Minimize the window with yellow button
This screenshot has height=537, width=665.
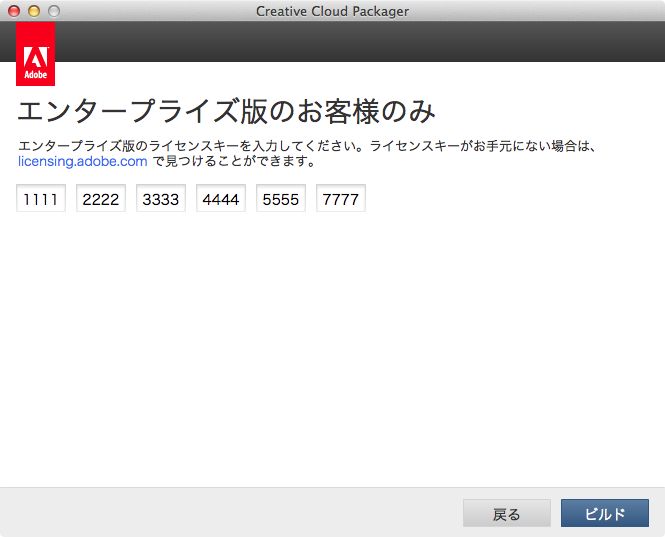tap(34, 11)
